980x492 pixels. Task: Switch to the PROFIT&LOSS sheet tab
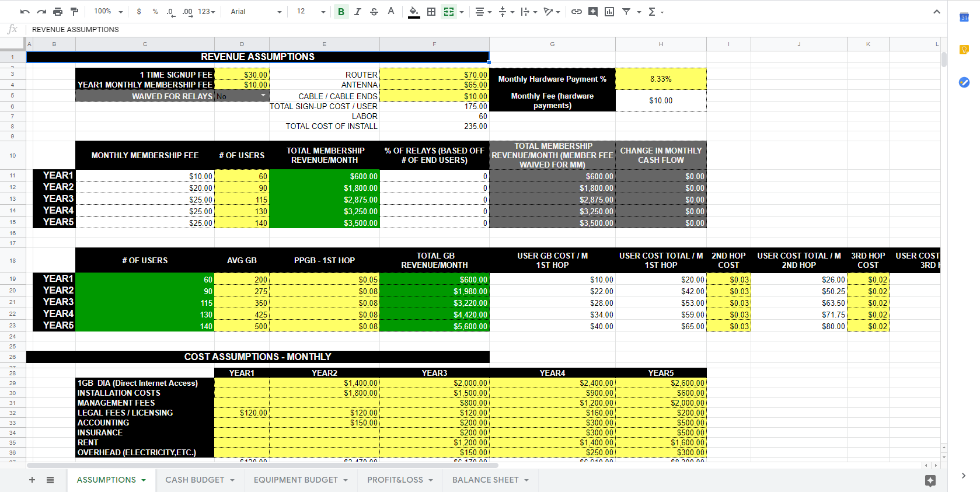coord(395,480)
